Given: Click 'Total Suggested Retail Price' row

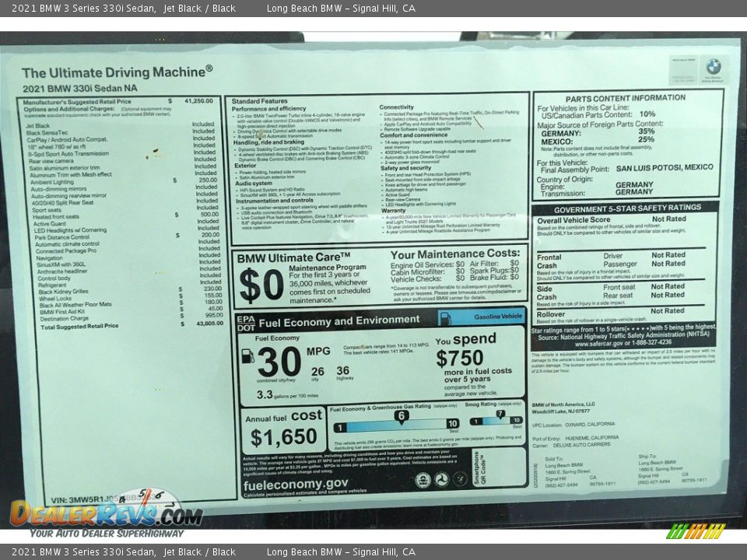Looking at the screenshot, I should point(132,326).
